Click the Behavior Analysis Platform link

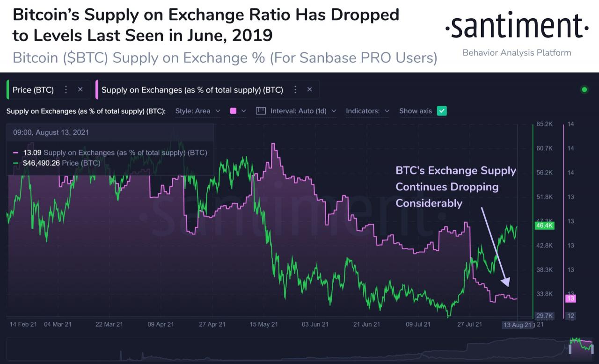point(517,53)
